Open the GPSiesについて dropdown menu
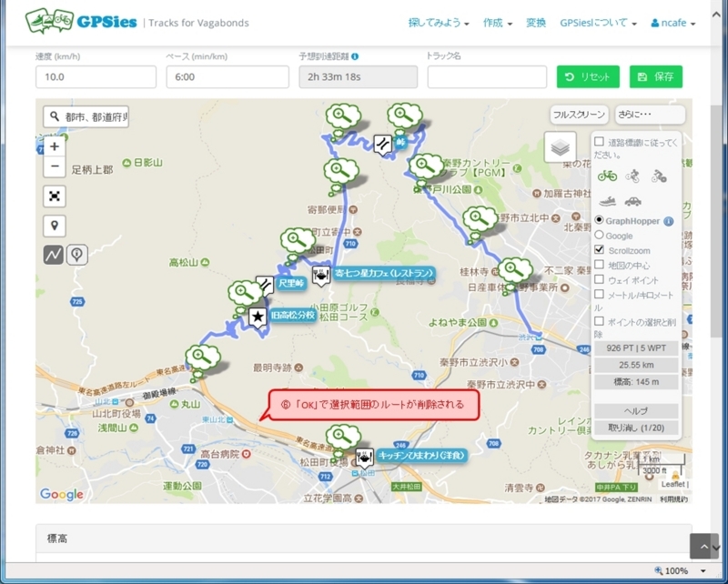The image size is (728, 584). coord(598,23)
